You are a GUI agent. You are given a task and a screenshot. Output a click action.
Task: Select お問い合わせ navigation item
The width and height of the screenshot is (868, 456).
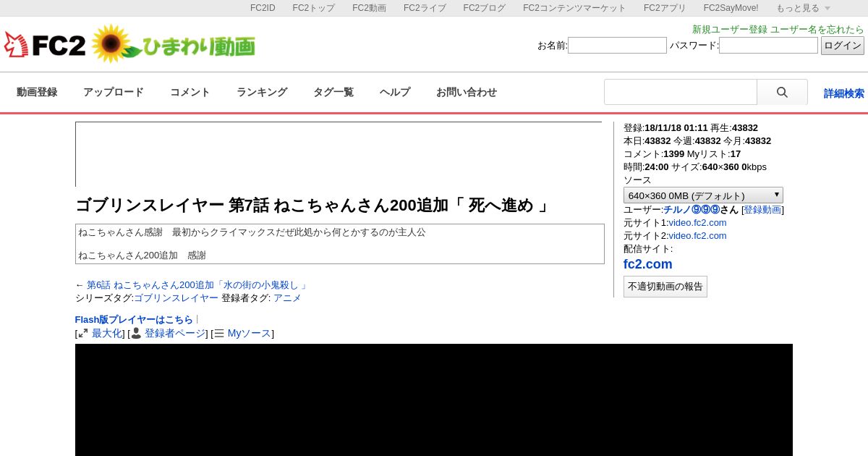tap(467, 93)
